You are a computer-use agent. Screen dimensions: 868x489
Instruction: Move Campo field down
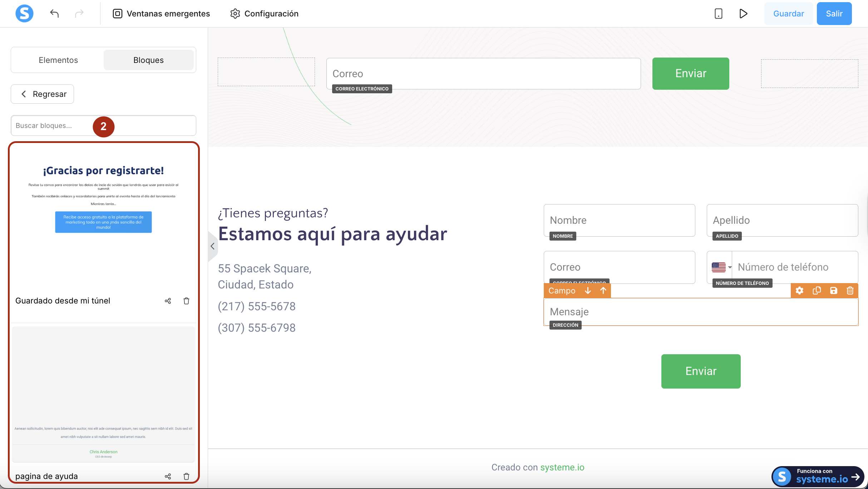pyautogui.click(x=588, y=291)
